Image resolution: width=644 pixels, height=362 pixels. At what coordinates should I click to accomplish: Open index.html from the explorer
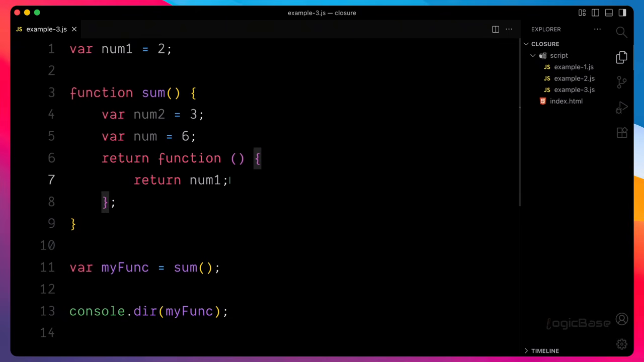pyautogui.click(x=566, y=101)
